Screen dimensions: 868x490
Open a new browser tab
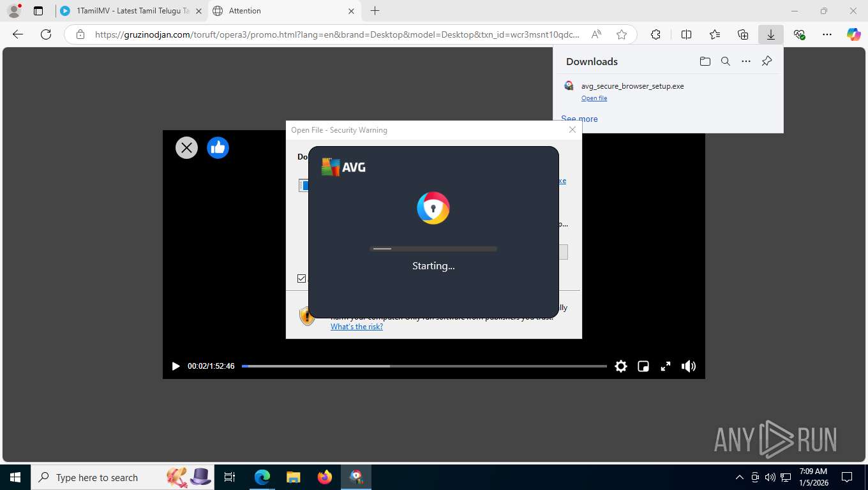point(375,11)
